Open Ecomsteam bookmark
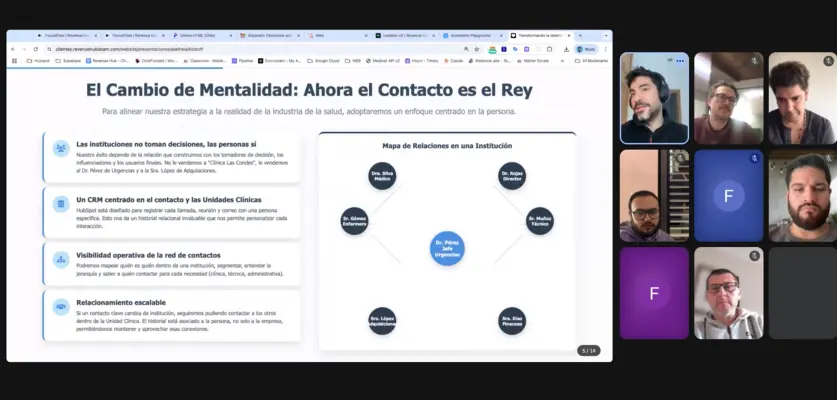The width and height of the screenshot is (837, 400). (x=279, y=61)
